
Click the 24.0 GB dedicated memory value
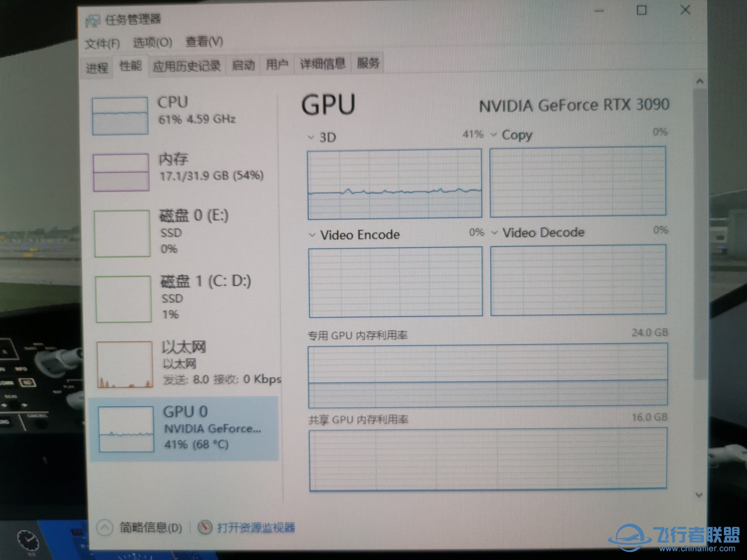click(649, 333)
